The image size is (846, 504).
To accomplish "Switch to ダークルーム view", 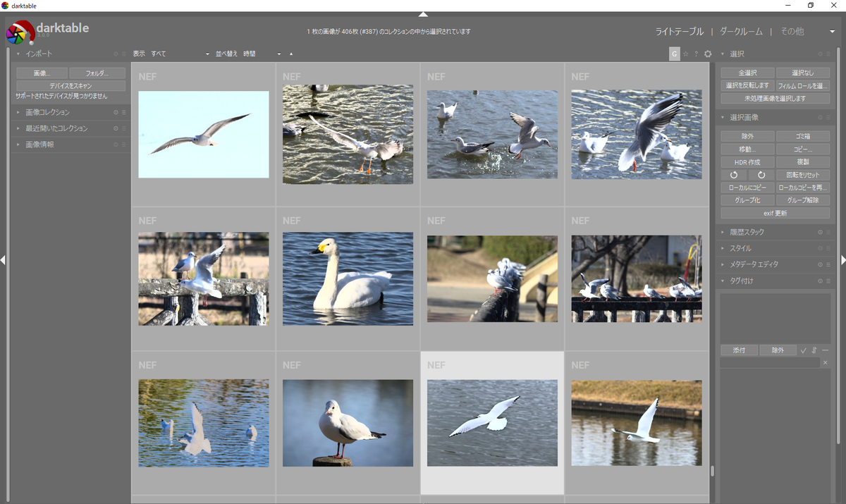I will click(x=740, y=32).
